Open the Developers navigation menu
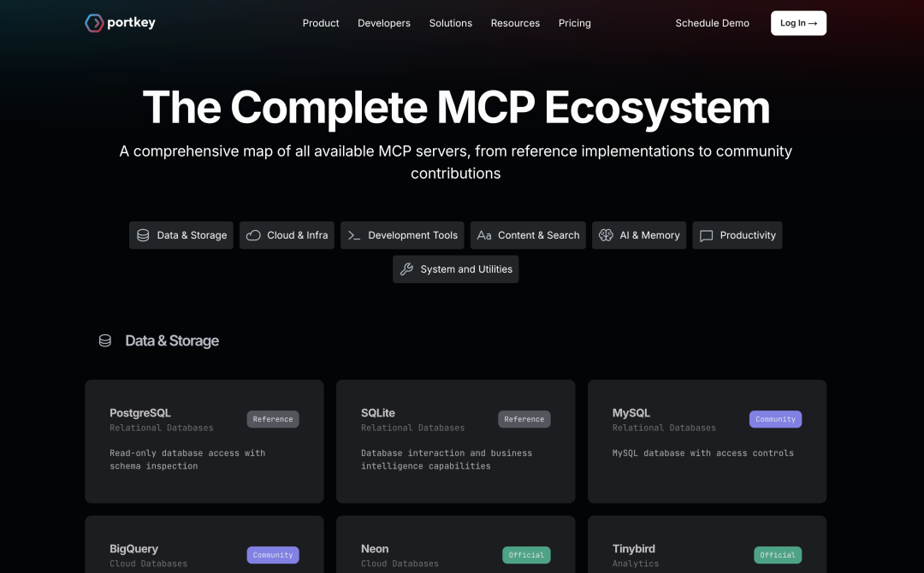 (384, 23)
